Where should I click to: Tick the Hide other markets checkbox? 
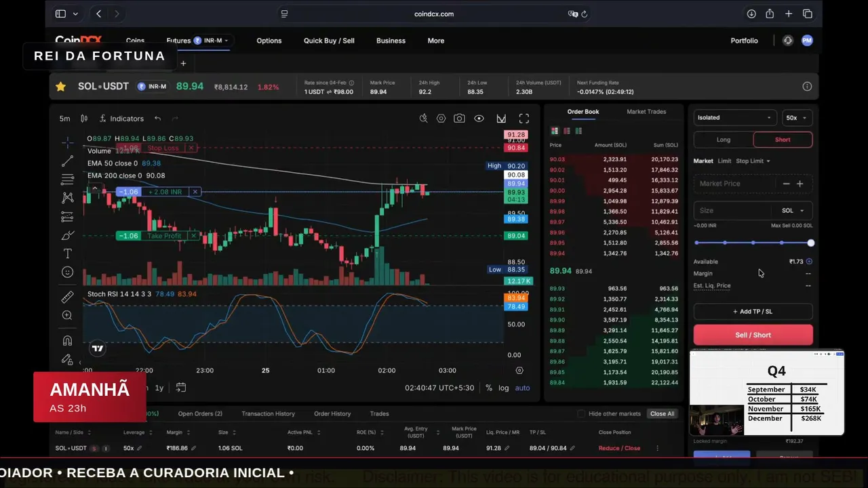tap(581, 413)
